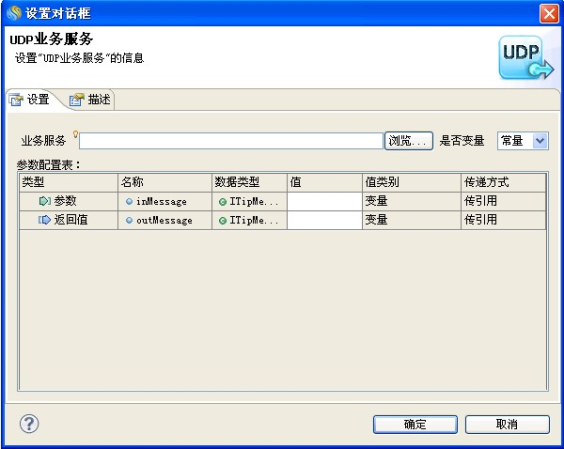564x449 pixels.
Task: Click the UDP service logo icon
Action: 526,58
